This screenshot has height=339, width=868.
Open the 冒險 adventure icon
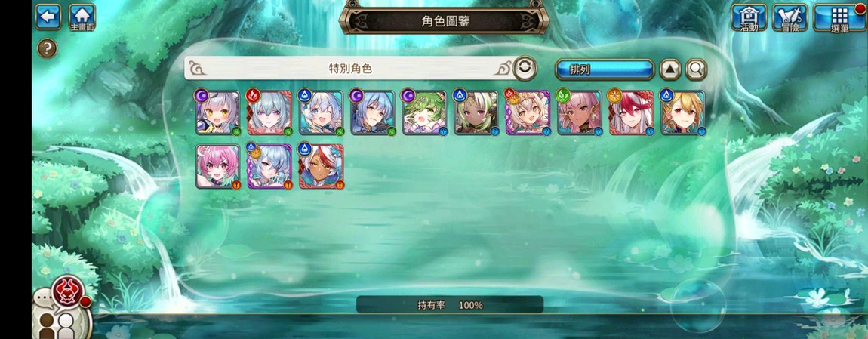[x=790, y=17]
